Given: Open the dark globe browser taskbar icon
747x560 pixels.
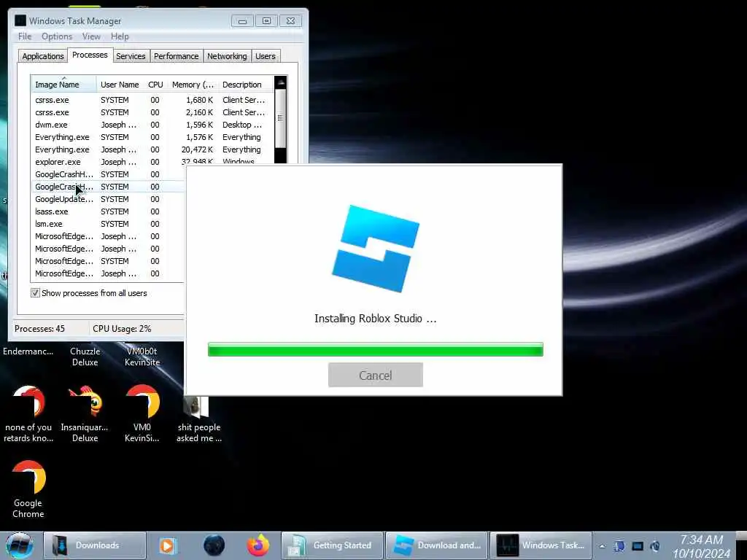Looking at the screenshot, I should 214,545.
